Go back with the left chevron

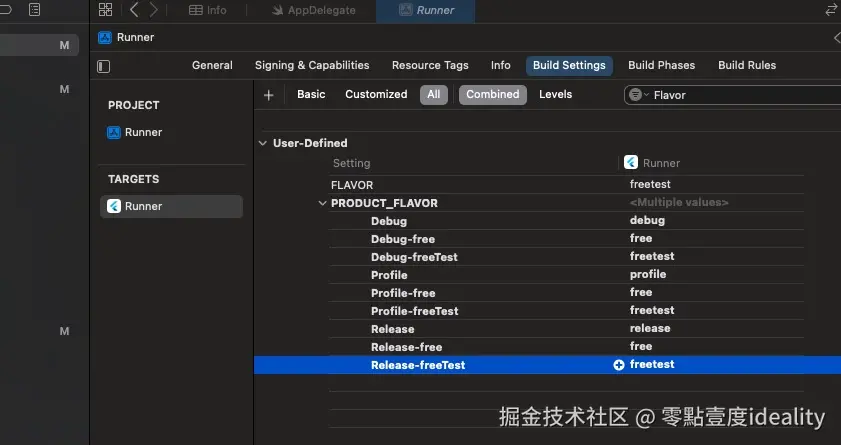click(134, 10)
